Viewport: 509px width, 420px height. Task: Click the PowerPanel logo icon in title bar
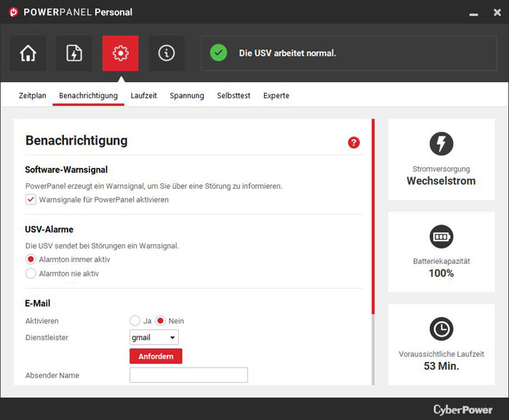click(13, 12)
